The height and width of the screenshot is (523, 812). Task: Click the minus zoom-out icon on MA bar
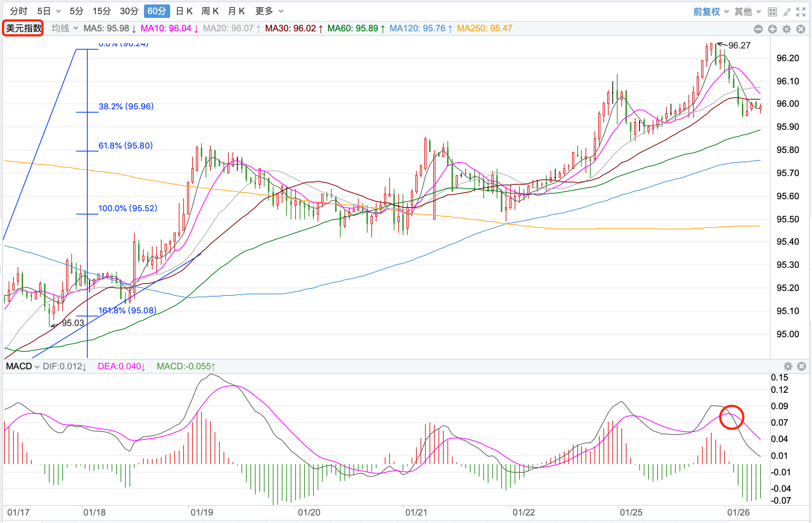pos(758,29)
